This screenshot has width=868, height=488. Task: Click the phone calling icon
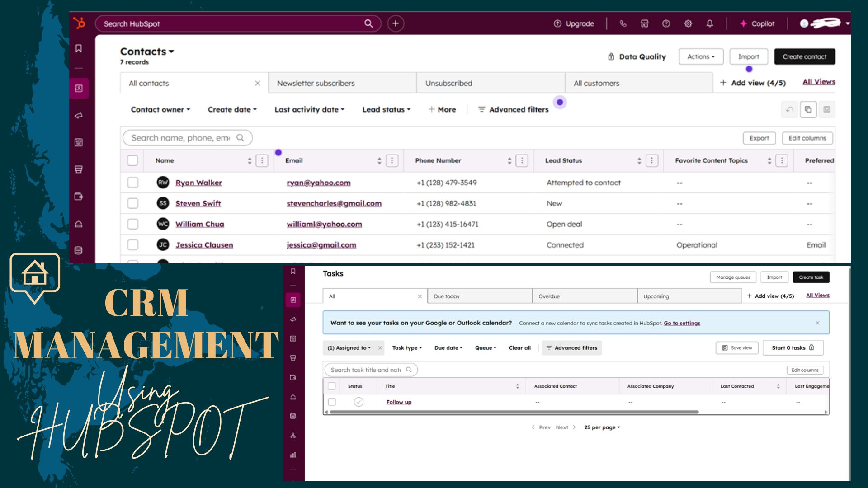click(x=623, y=23)
